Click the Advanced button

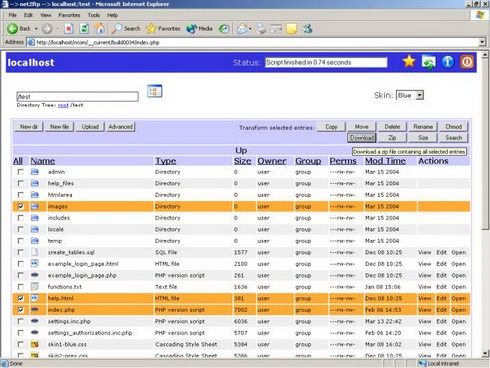point(121,127)
